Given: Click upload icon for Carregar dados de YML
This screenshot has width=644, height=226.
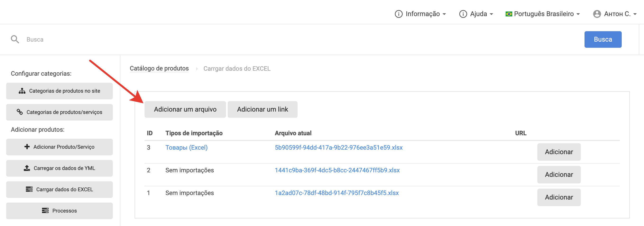Looking at the screenshot, I should (27, 168).
